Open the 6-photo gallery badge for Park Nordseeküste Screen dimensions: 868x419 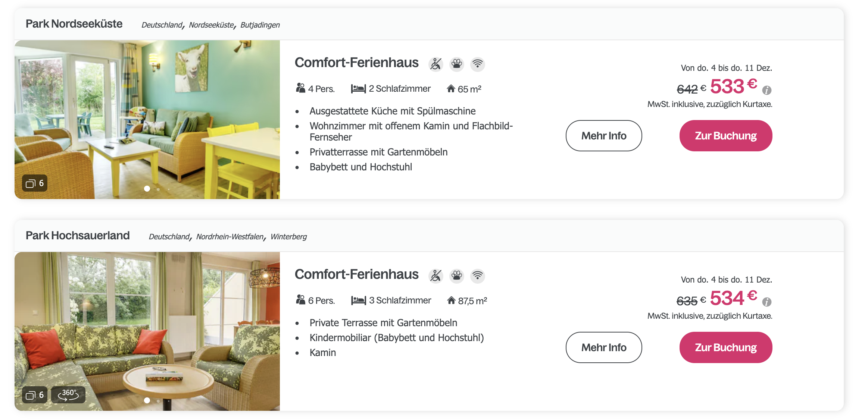pyautogui.click(x=35, y=183)
